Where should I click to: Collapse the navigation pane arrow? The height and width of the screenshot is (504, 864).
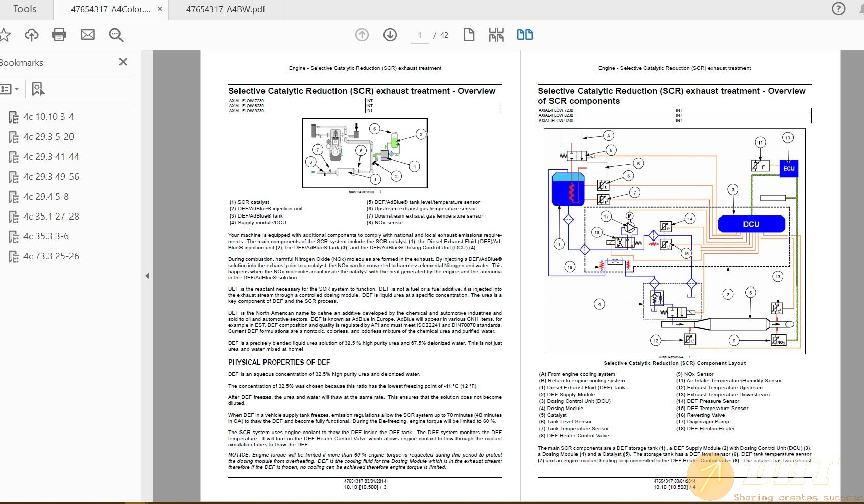(147, 276)
